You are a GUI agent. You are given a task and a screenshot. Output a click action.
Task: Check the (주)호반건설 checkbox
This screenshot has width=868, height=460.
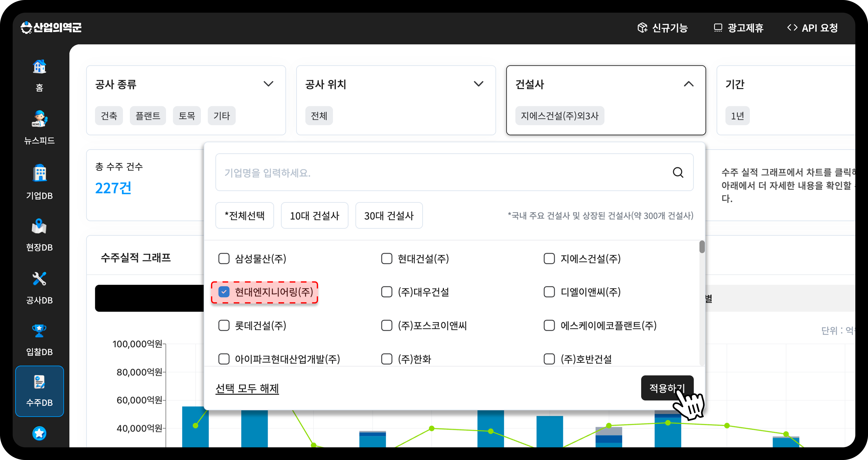(549, 359)
